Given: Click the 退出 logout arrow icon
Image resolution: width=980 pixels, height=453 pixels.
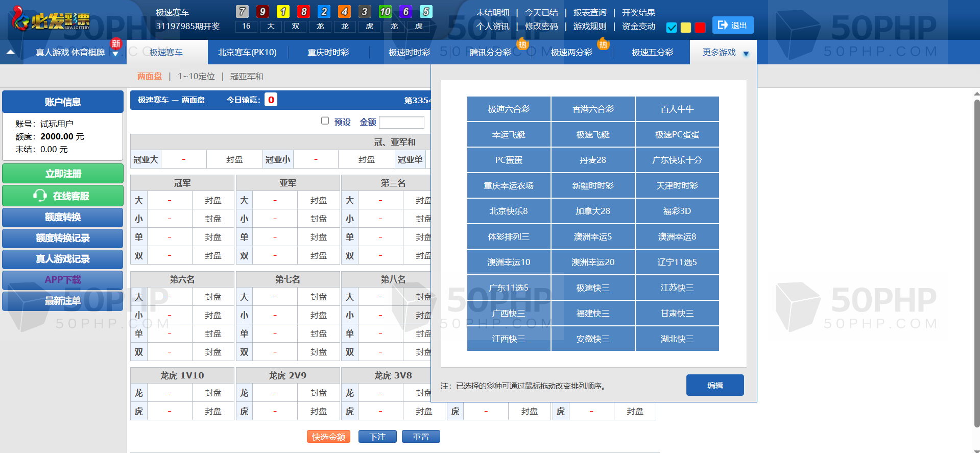Looking at the screenshot, I should (x=723, y=25).
